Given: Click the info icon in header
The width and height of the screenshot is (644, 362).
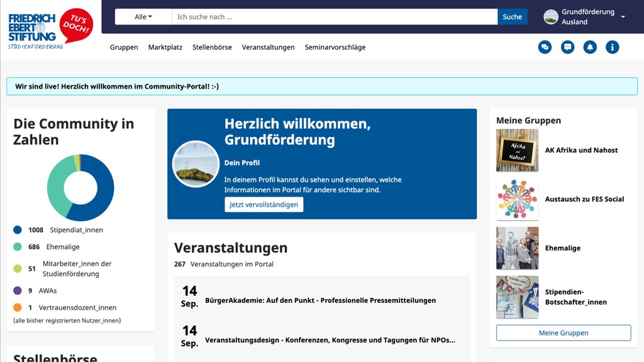Looking at the screenshot, I should (x=613, y=47).
